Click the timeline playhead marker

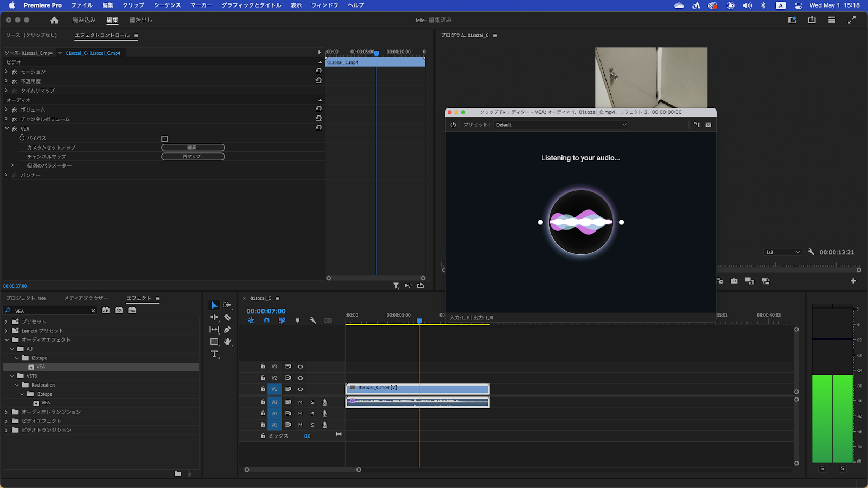(419, 321)
